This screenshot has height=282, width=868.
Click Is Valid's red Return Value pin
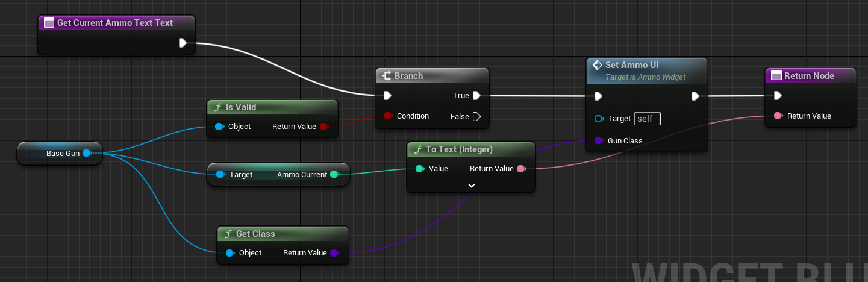tap(323, 127)
